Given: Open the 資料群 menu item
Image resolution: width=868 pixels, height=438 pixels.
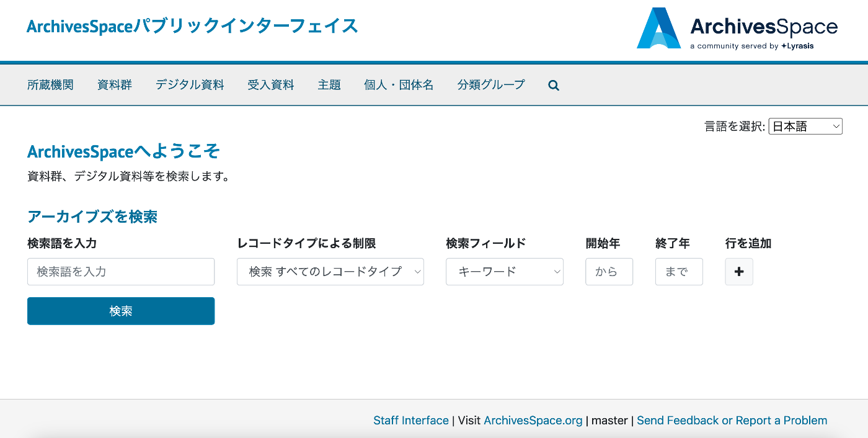Looking at the screenshot, I should coord(115,85).
